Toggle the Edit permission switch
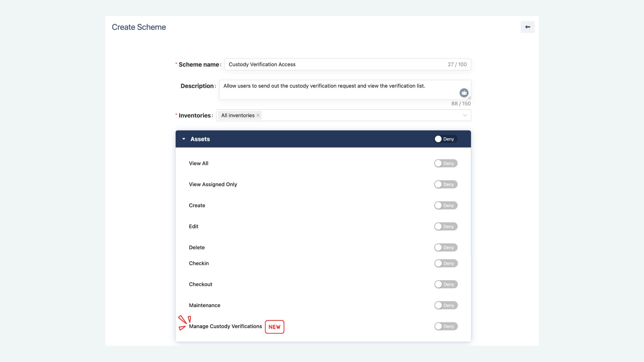This screenshot has height=362, width=644. (445, 226)
